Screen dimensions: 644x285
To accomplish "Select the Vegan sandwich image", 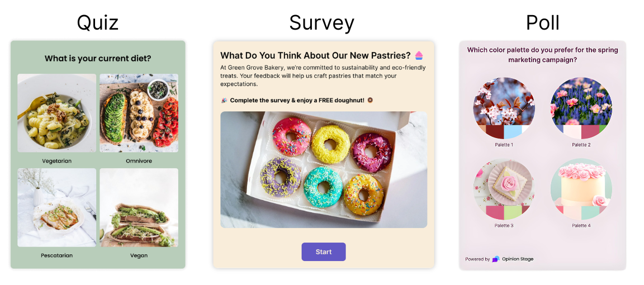I will [x=139, y=207].
